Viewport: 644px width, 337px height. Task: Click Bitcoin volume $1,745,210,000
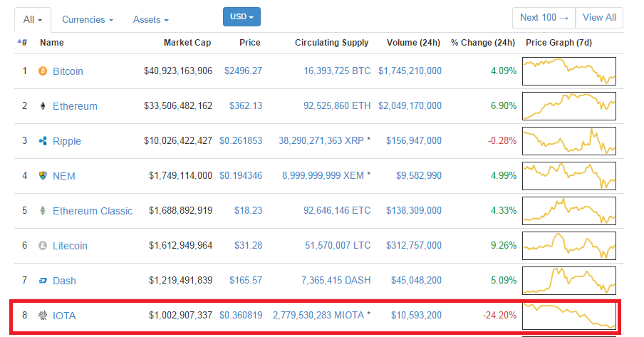click(410, 71)
